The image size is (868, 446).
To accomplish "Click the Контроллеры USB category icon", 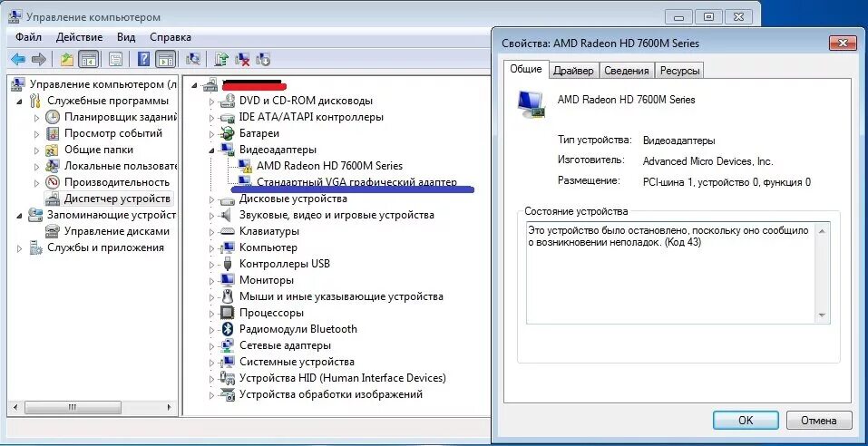I will point(228,264).
